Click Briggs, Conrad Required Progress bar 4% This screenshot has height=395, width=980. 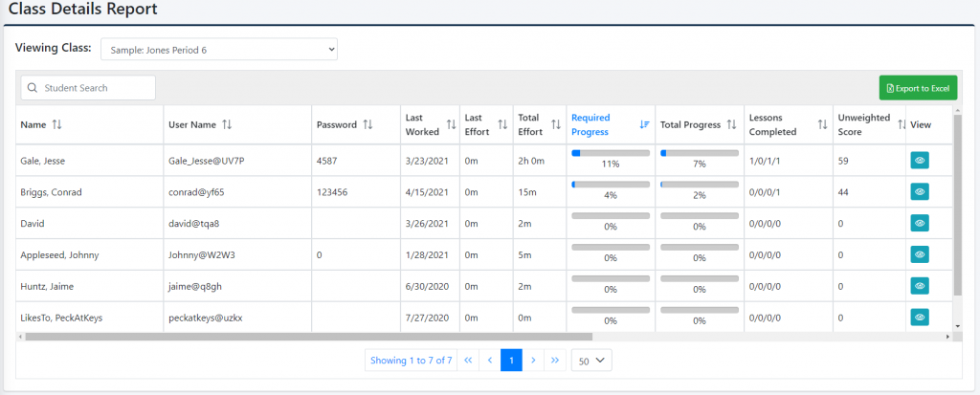[x=611, y=185]
